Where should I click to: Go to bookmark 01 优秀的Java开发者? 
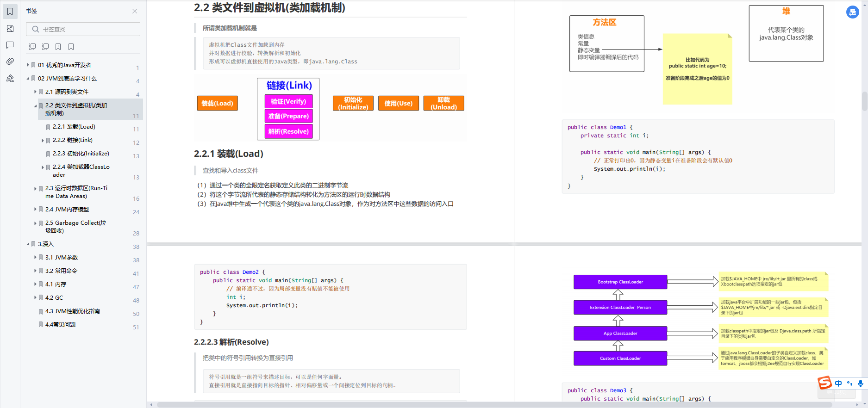pos(64,65)
